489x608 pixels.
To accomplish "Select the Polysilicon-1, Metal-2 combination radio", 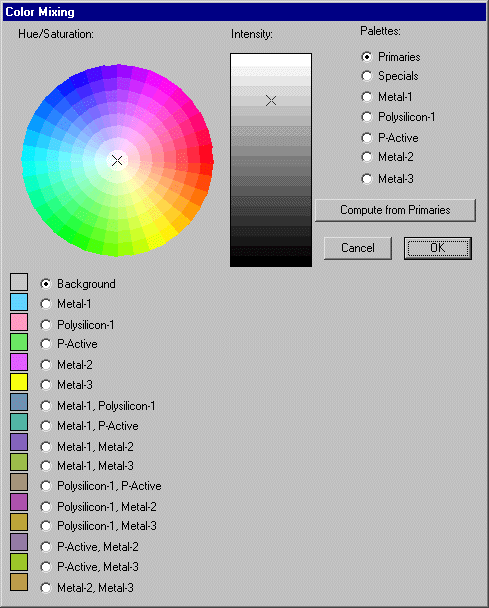I will (x=46, y=507).
